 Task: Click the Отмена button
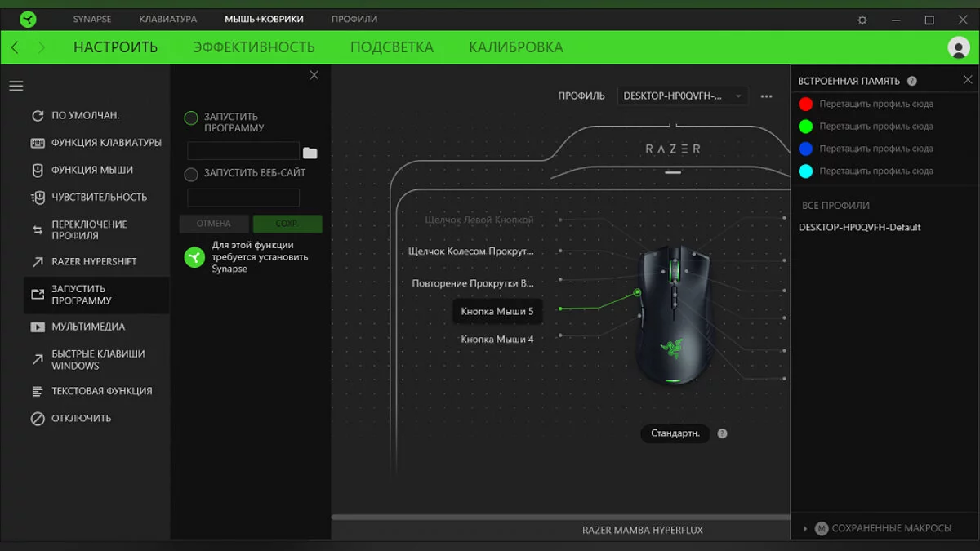[214, 224]
